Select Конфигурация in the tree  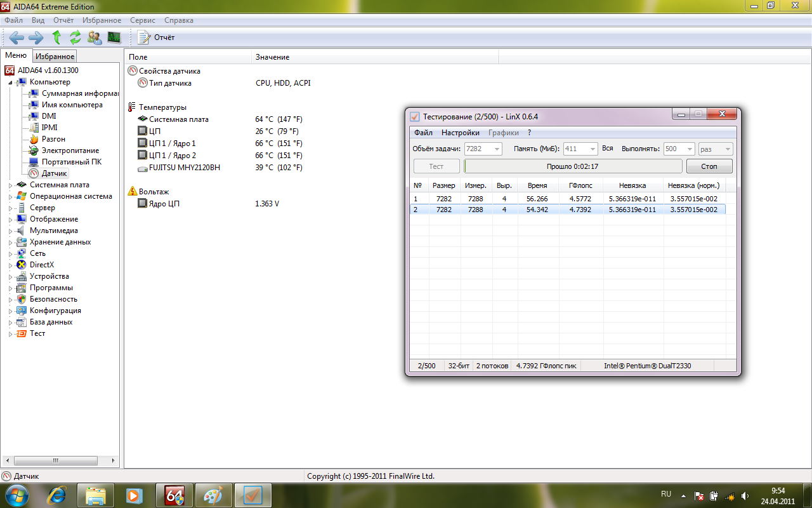click(x=55, y=311)
